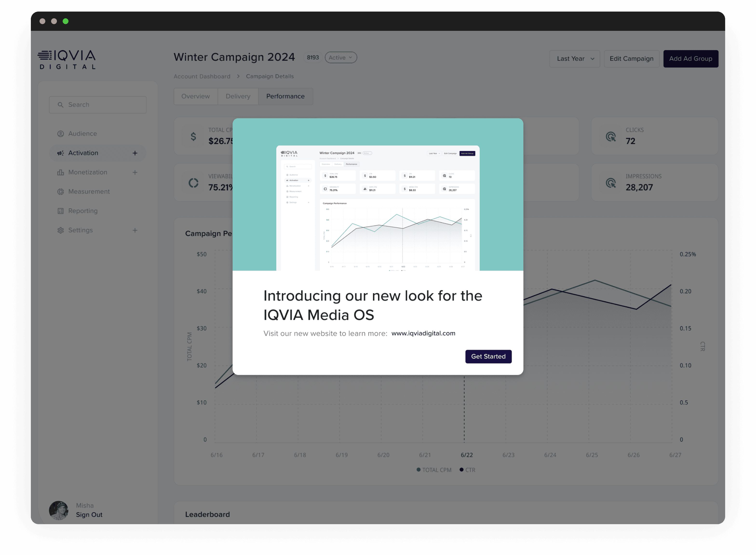Select Activation in the sidebar
Screen dimensions: 756x555
pos(97,153)
